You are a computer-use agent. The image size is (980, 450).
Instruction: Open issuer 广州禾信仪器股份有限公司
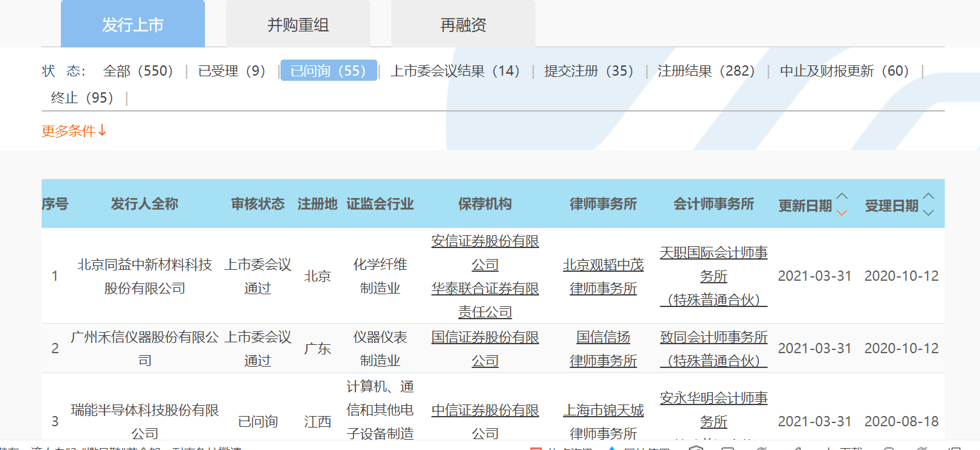click(145, 349)
